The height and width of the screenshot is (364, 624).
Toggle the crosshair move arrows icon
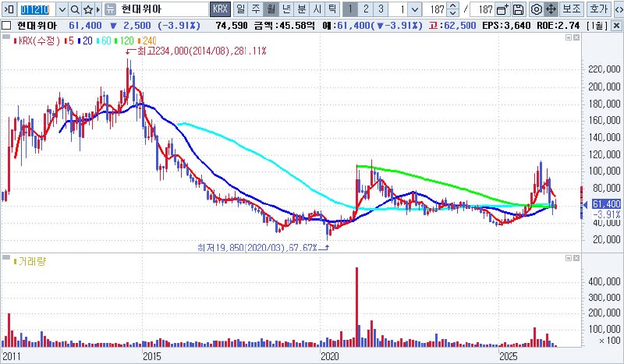[551, 9]
